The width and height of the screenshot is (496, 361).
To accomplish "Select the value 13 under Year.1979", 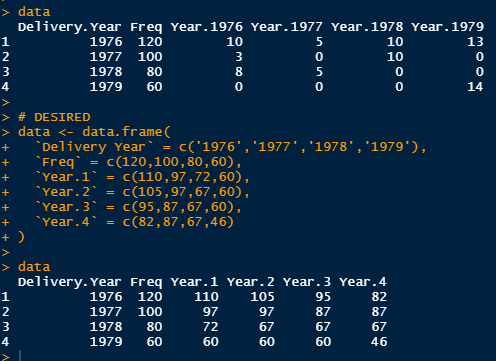I will pyautogui.click(x=475, y=42).
